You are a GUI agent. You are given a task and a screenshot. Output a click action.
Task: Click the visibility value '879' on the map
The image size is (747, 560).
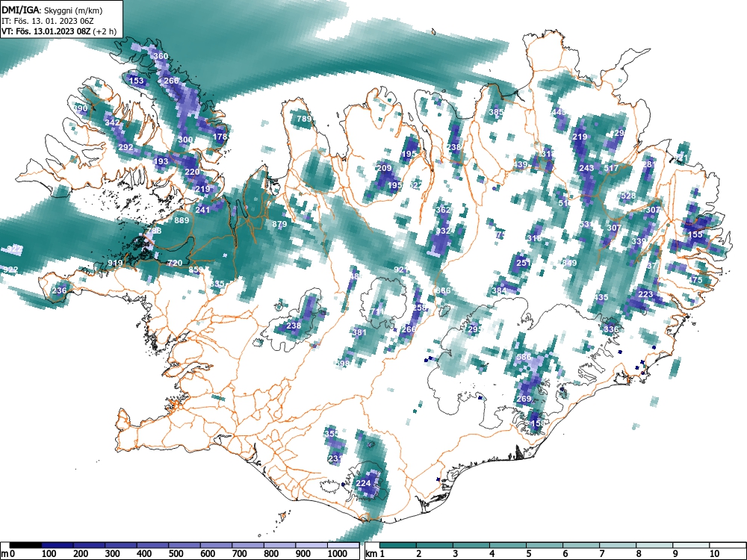click(x=279, y=224)
